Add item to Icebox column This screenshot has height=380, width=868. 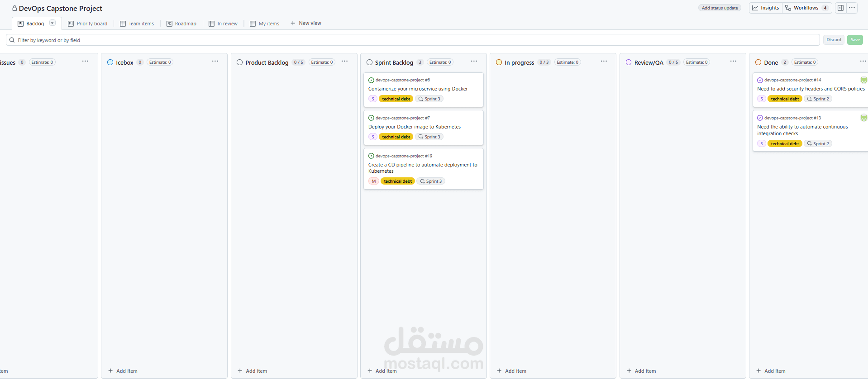click(x=123, y=371)
